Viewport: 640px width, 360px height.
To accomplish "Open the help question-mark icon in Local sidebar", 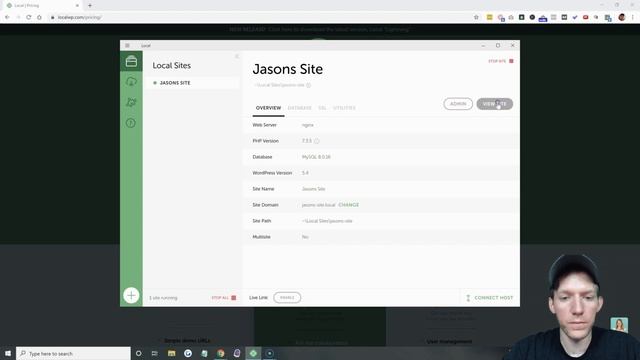I will [x=131, y=123].
